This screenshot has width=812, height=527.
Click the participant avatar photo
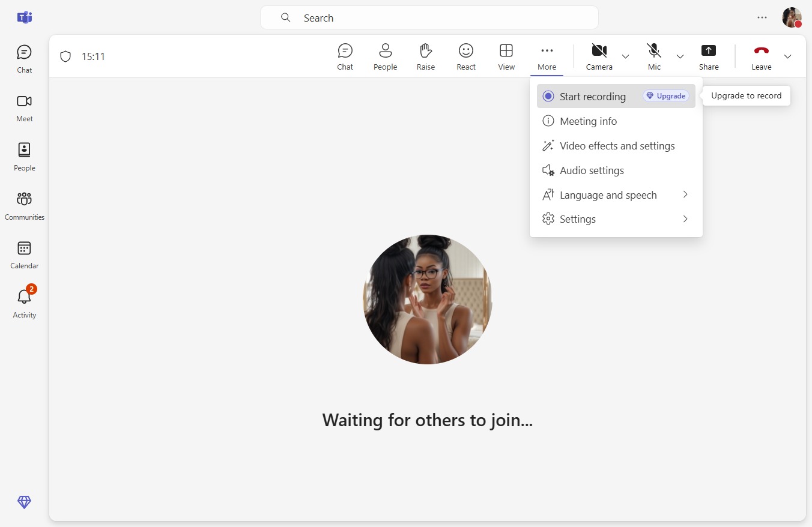428,299
